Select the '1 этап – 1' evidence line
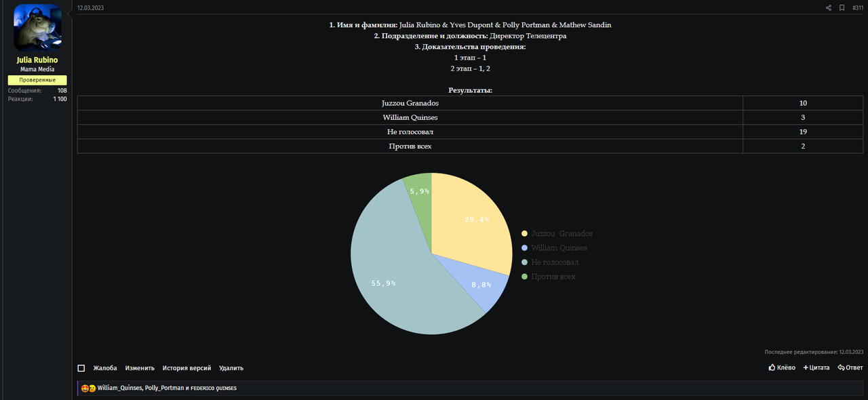Screen dimensions: 868x400 pos(470,58)
